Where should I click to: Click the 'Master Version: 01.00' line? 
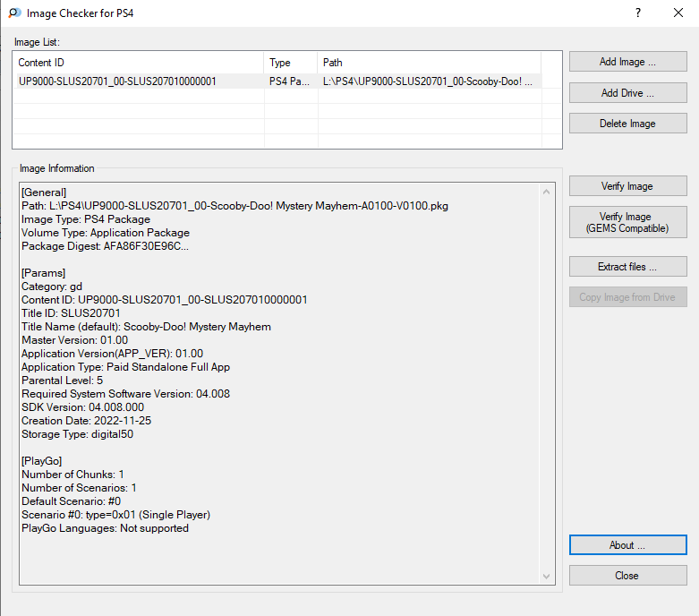(74, 339)
